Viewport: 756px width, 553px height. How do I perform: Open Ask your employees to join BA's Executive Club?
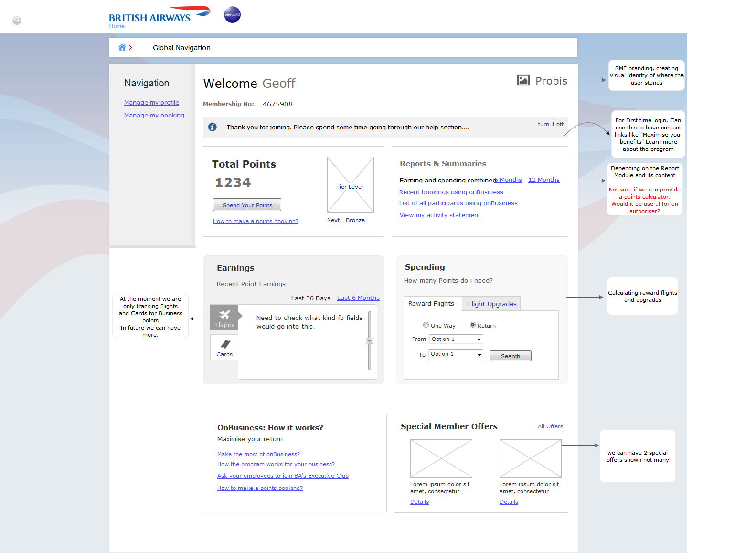pos(283,476)
